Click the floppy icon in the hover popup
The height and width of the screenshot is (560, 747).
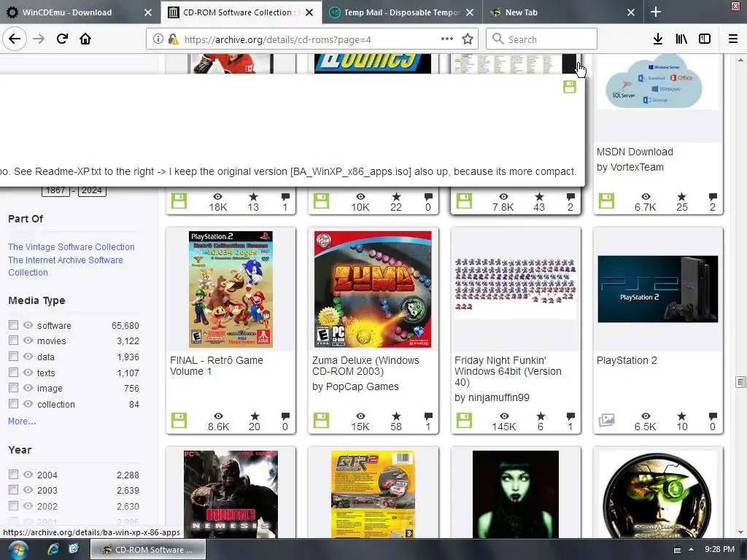pos(570,87)
